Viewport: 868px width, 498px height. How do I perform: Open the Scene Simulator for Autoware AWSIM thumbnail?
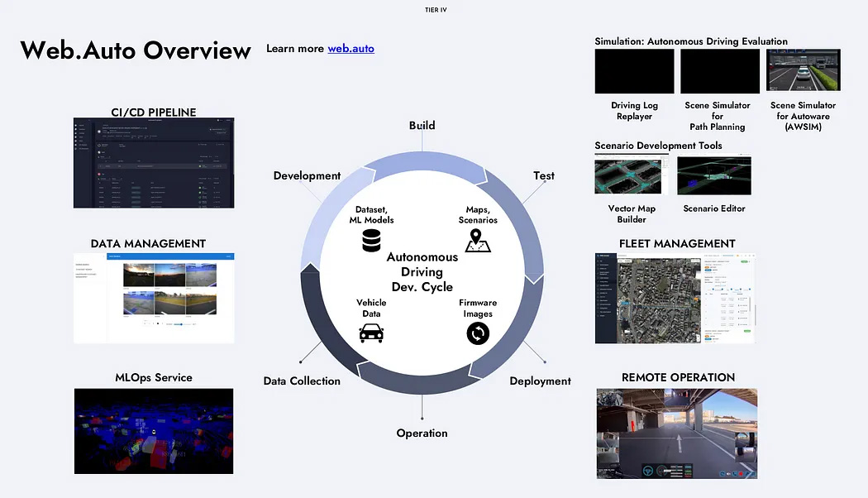click(x=804, y=69)
